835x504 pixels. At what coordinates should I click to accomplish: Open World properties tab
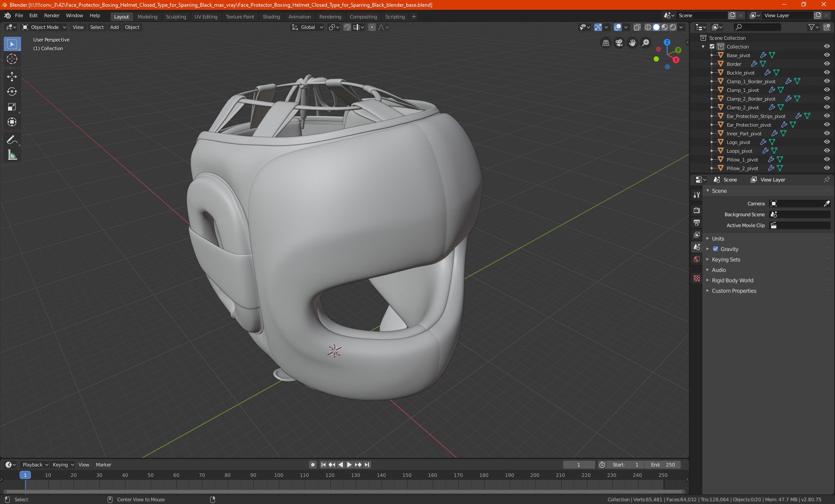pos(697,259)
